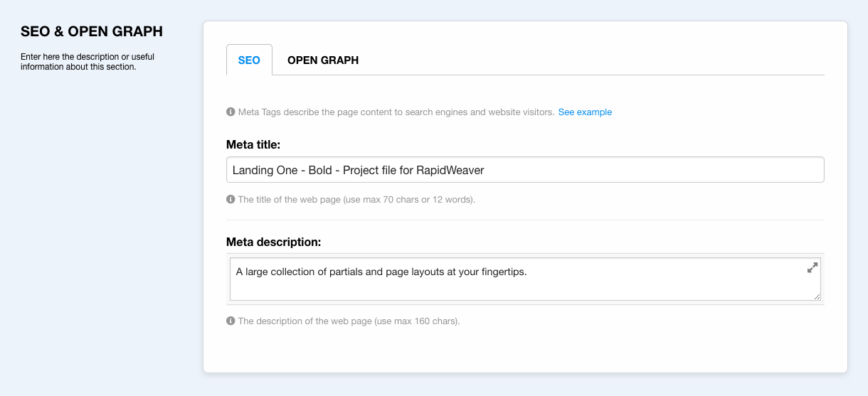The image size is (868, 396).
Task: Click the Meta title label
Action: point(253,144)
